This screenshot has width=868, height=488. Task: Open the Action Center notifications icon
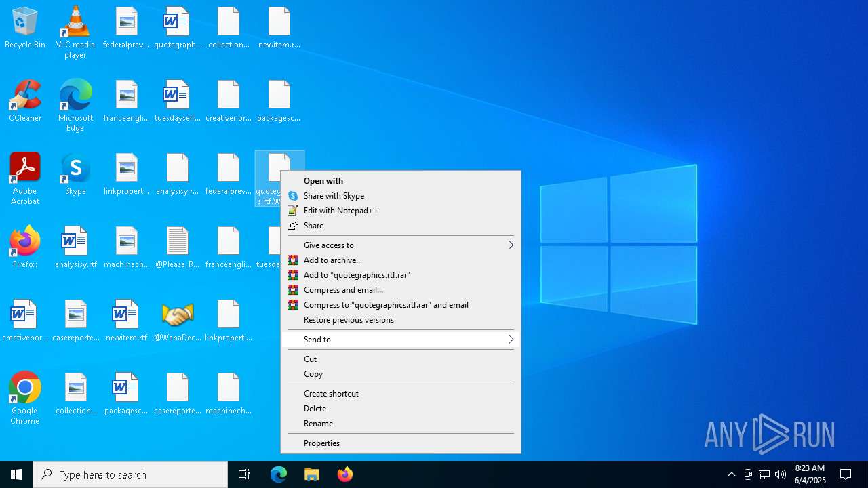click(846, 474)
